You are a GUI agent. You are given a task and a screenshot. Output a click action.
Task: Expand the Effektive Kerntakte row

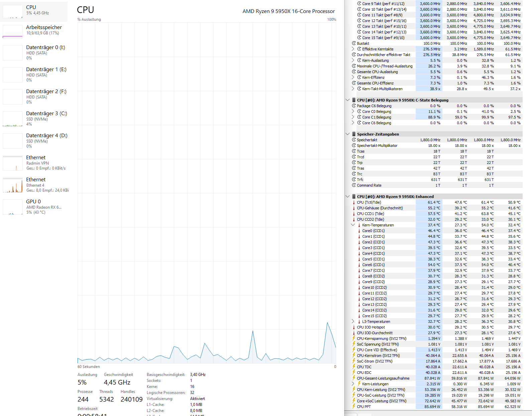point(353,49)
